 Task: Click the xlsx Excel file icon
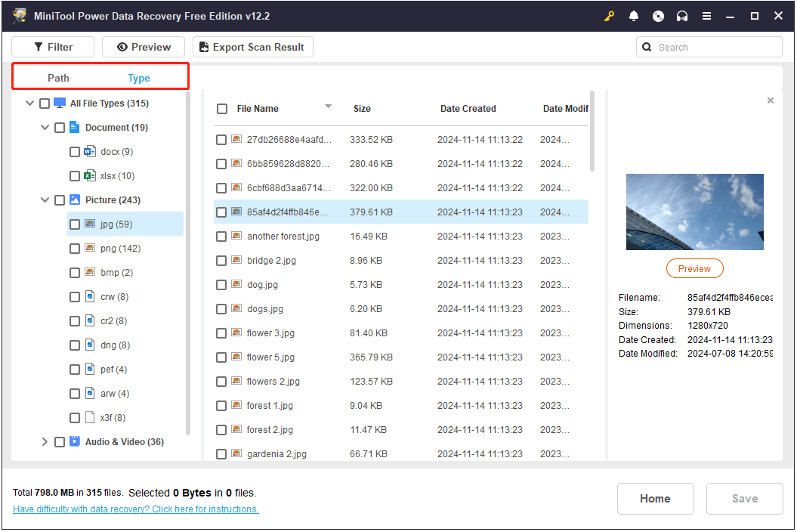(x=89, y=175)
